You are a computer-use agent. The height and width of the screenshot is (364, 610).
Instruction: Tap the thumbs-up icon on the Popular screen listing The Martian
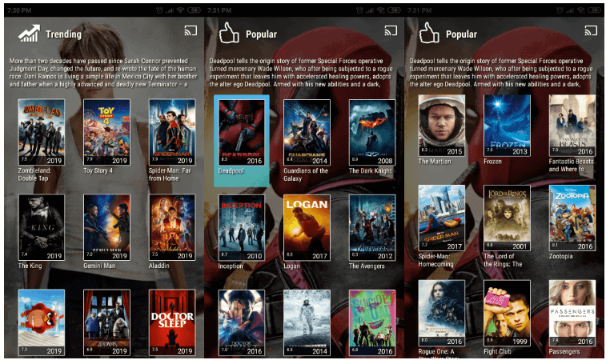[x=429, y=33]
